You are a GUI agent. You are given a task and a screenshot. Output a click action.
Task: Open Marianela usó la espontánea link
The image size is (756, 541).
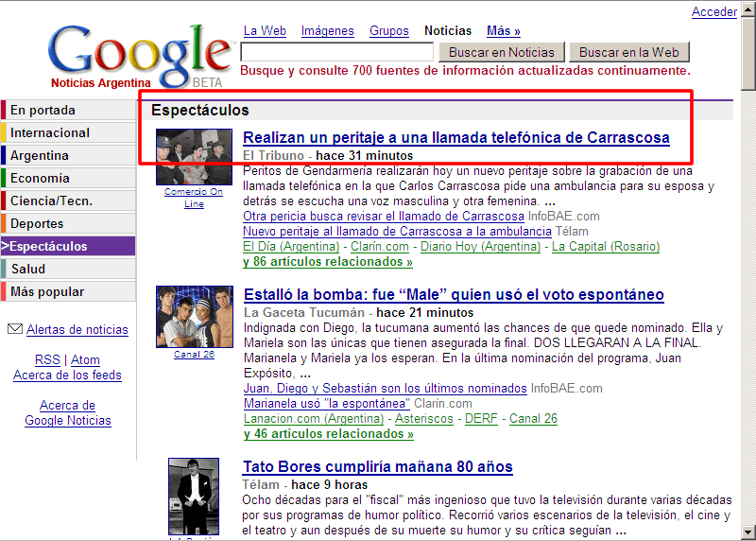pyautogui.click(x=327, y=404)
